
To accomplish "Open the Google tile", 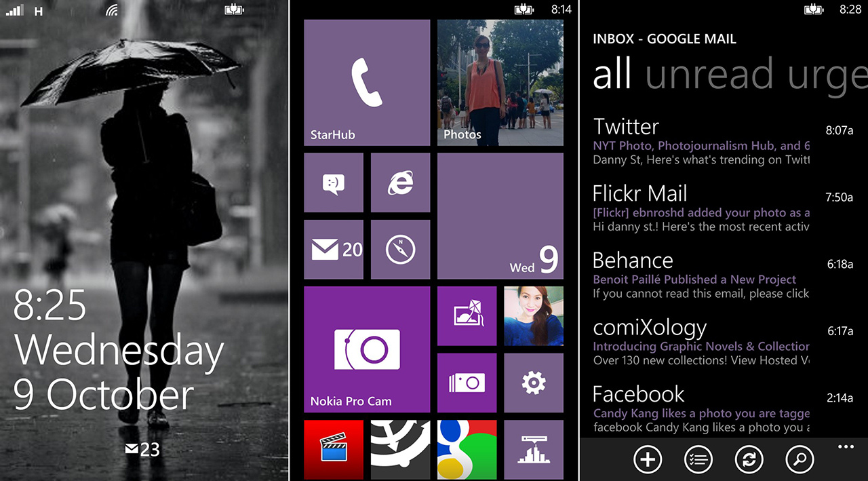I will point(467,450).
